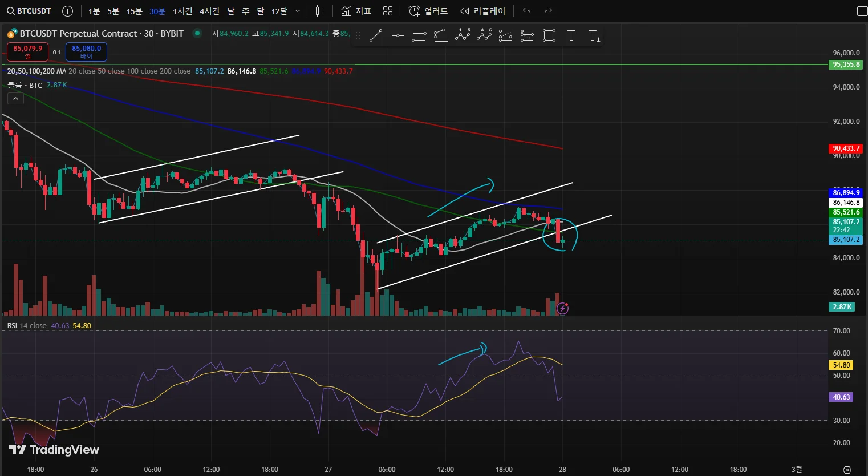The width and height of the screenshot is (868, 476).
Task: Select the rectangle shape tool
Action: pos(549,36)
